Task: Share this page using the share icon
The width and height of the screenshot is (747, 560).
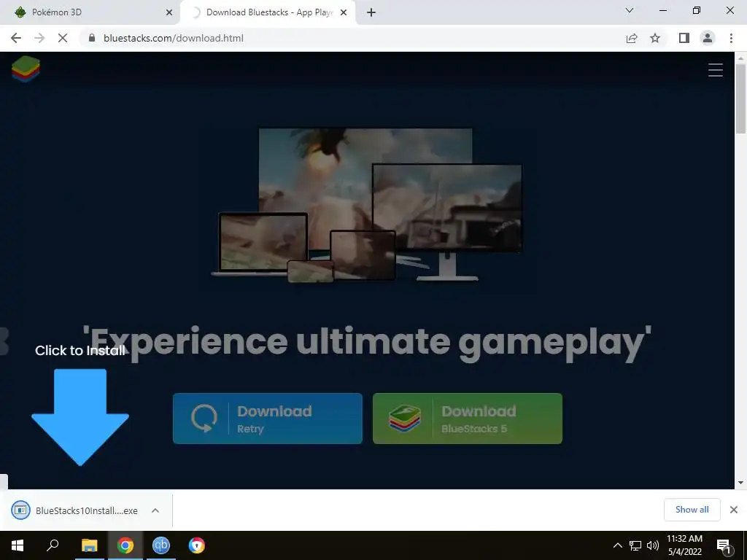Action: tap(632, 38)
